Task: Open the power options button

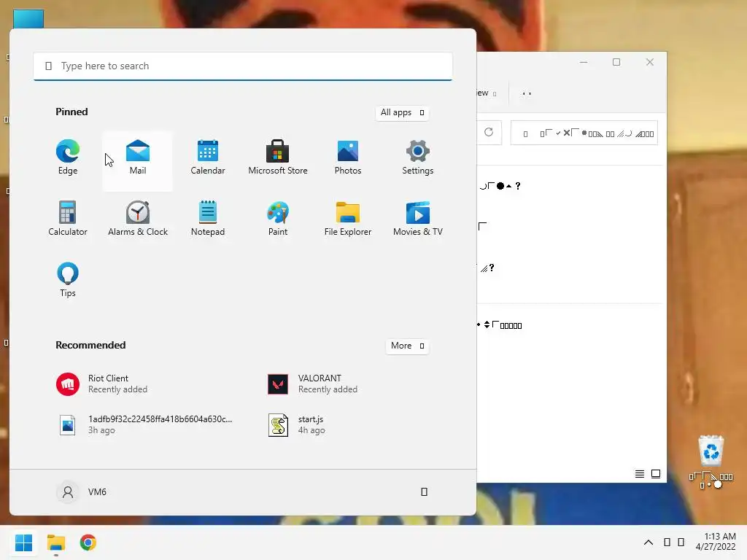Action: tap(424, 492)
